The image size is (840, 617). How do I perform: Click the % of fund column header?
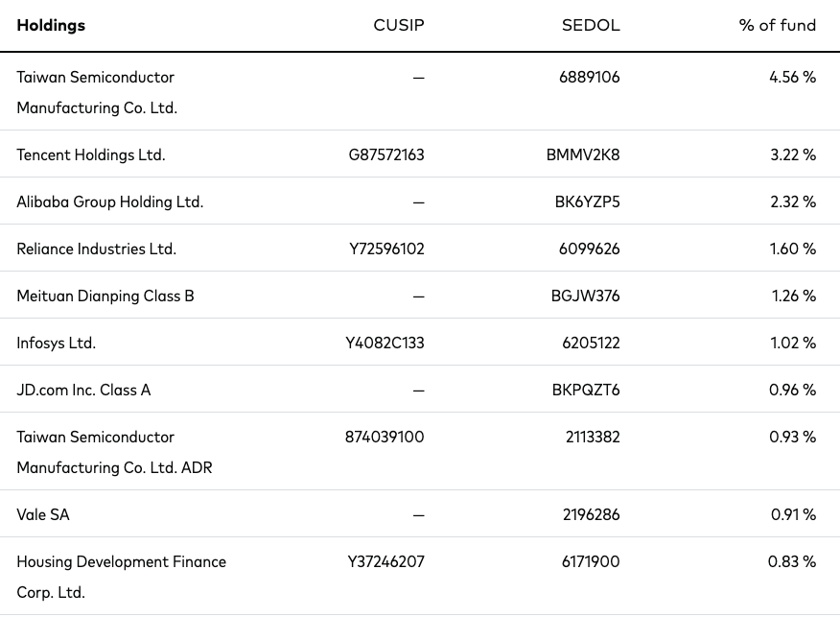coord(777,26)
